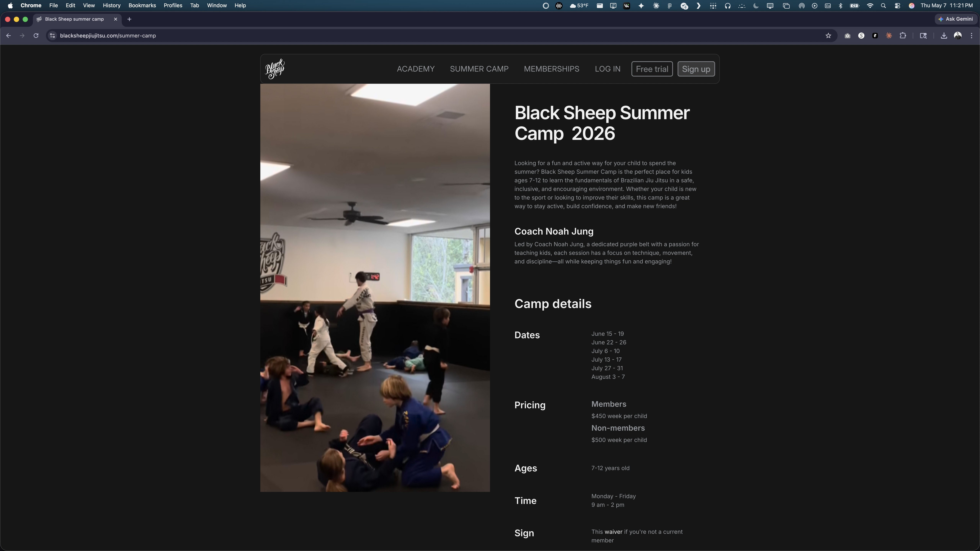Toggle Do Not Disturb moon icon
This screenshot has height=551, width=980.
756,5
